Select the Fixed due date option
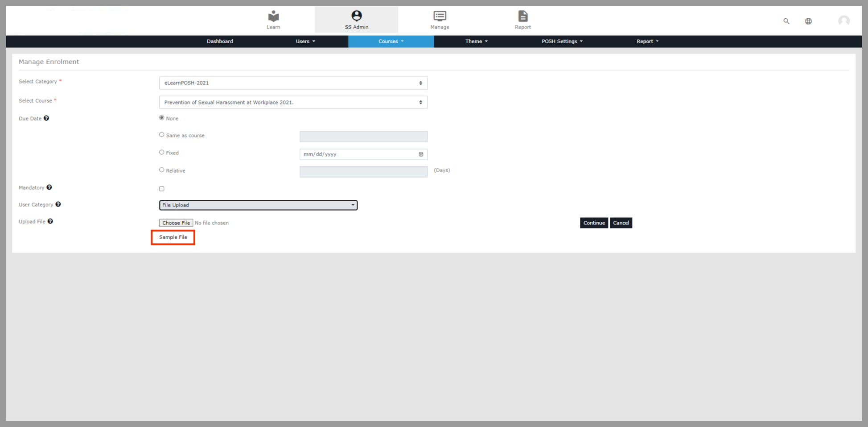Image resolution: width=868 pixels, height=427 pixels. [162, 152]
